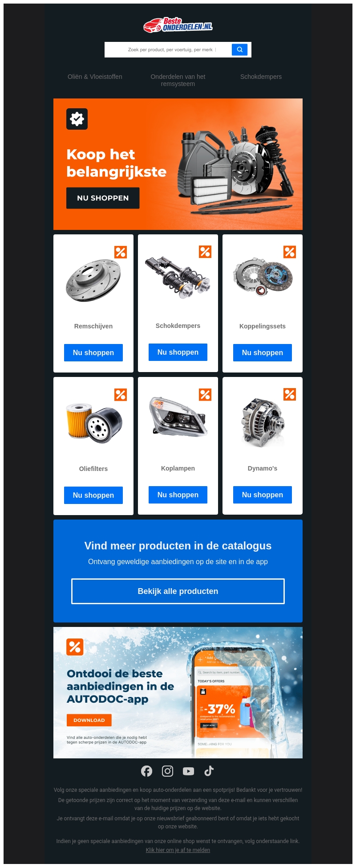Viewport: 356px width, 868px height.
Task: Open the TikTok icon in footer
Action: point(209,771)
